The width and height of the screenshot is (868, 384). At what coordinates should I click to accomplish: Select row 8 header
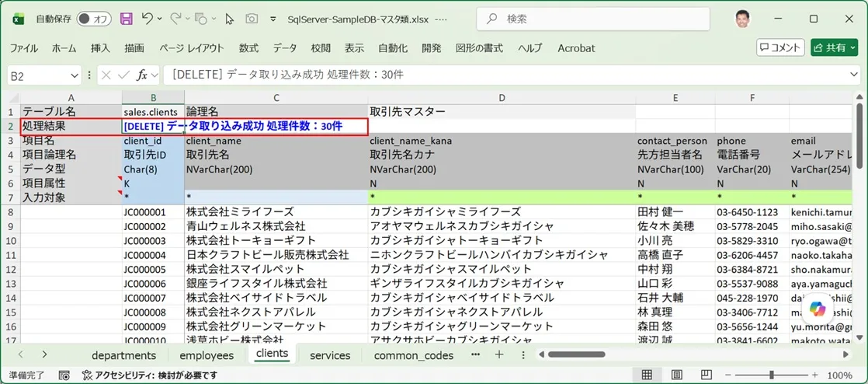coord(11,211)
